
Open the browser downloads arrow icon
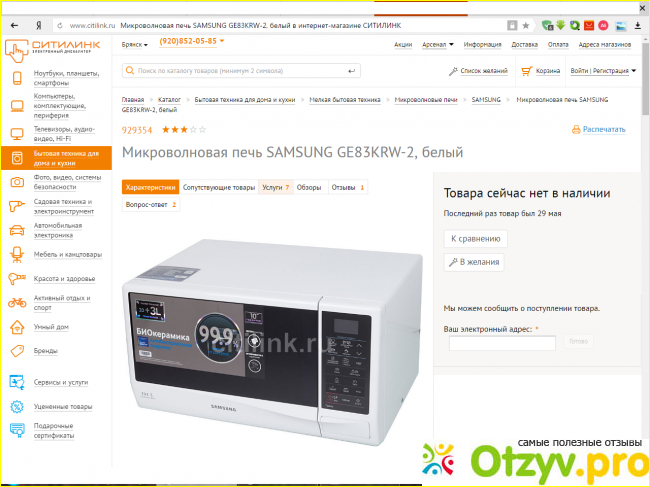click(638, 26)
